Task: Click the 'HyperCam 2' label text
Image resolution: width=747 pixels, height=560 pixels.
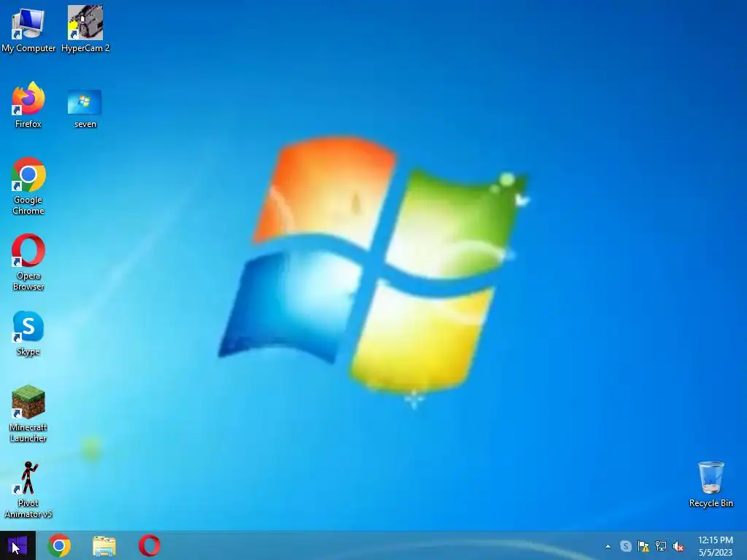Action: (x=85, y=48)
